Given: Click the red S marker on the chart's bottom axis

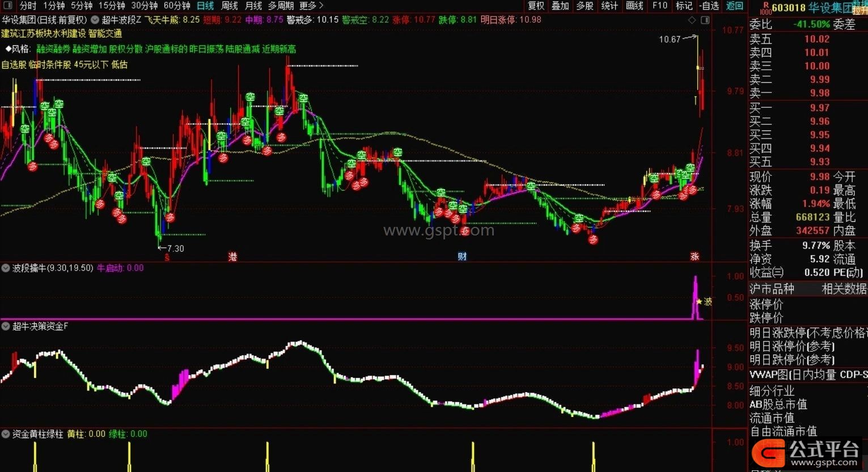Looking at the screenshot, I should click(x=167, y=258).
